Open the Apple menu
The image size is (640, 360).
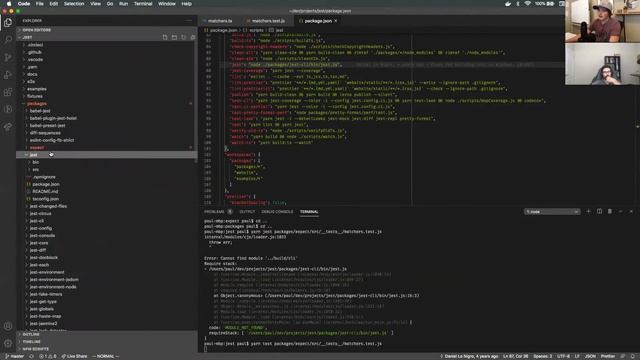[9, 4]
